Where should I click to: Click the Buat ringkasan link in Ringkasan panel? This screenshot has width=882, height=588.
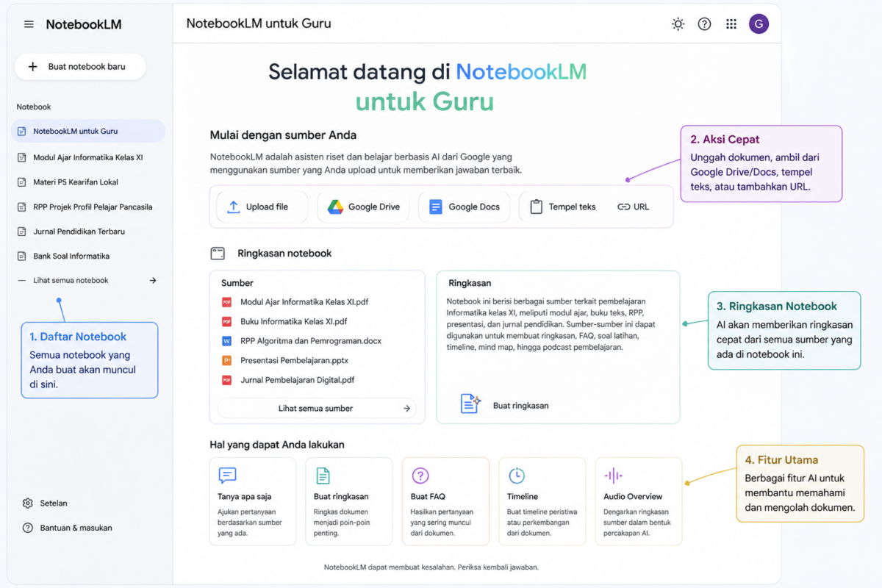coord(520,406)
